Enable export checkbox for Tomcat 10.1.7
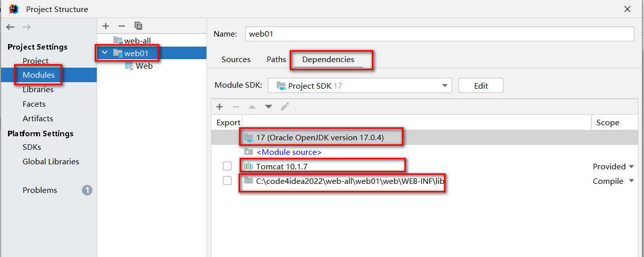This screenshot has width=644, height=257. coord(228,166)
